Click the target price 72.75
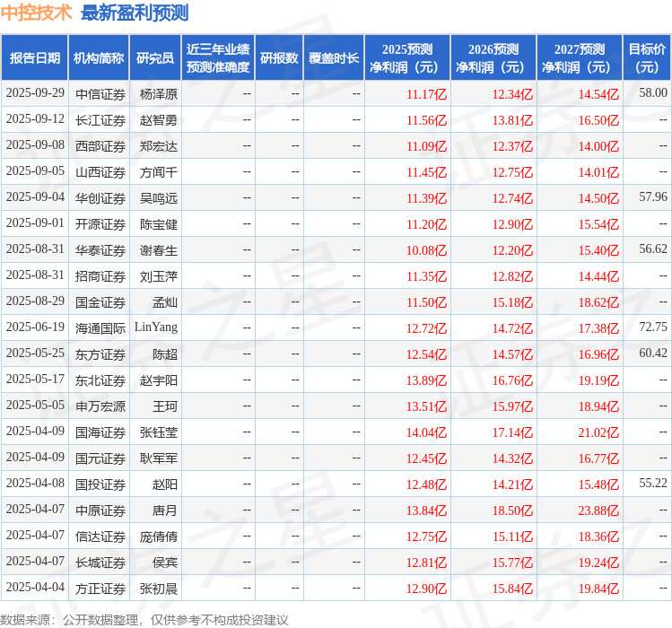This screenshot has width=672, height=628. pos(652,327)
